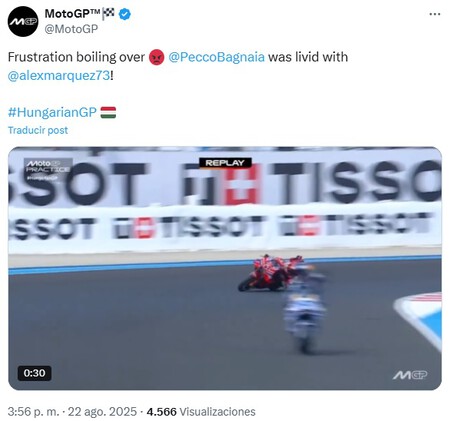Play the race replay video
Image resolution: width=450 pixels, height=421 pixels.
coord(225,268)
